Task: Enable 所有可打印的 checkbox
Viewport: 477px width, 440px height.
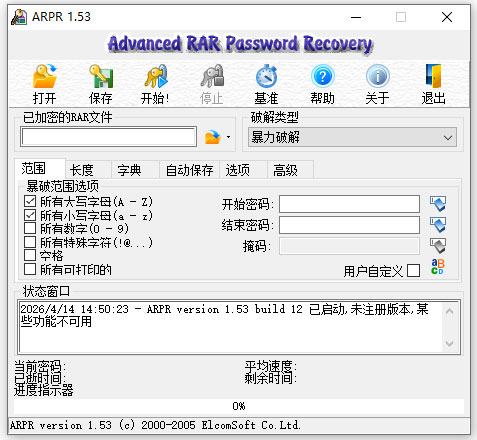Action: click(x=30, y=269)
